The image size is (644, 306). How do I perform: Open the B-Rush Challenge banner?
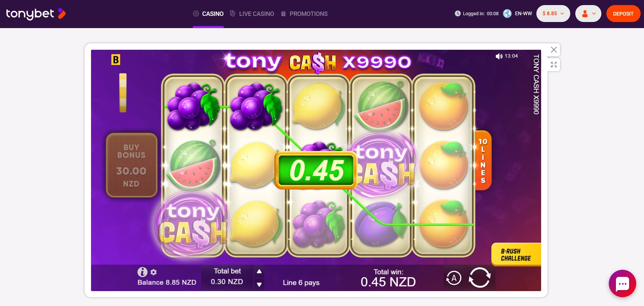pyautogui.click(x=516, y=255)
